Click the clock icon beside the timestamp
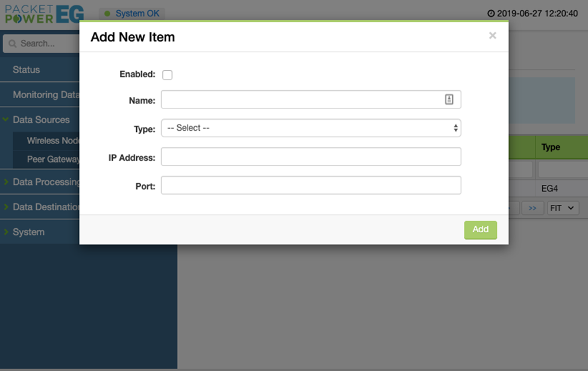This screenshot has height=371, width=588. (x=491, y=13)
